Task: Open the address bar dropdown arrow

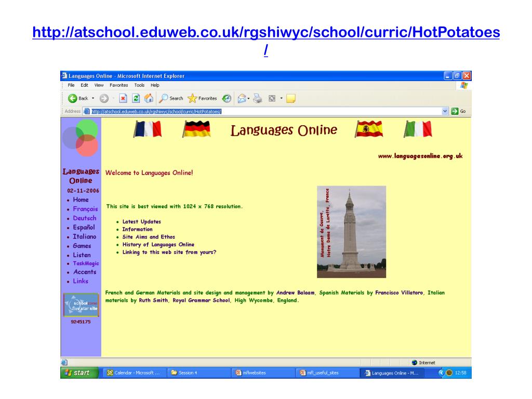Action: pyautogui.click(x=445, y=111)
